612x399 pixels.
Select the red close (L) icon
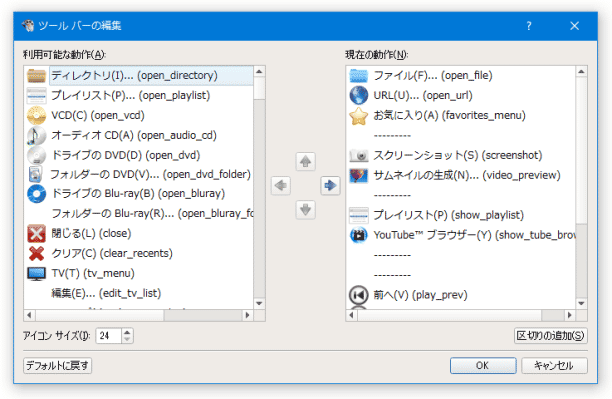tap(36, 233)
